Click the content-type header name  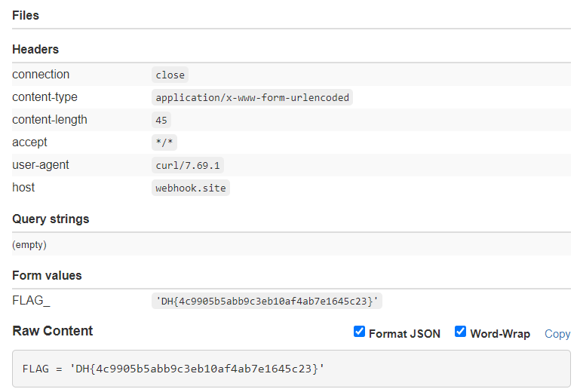click(44, 97)
